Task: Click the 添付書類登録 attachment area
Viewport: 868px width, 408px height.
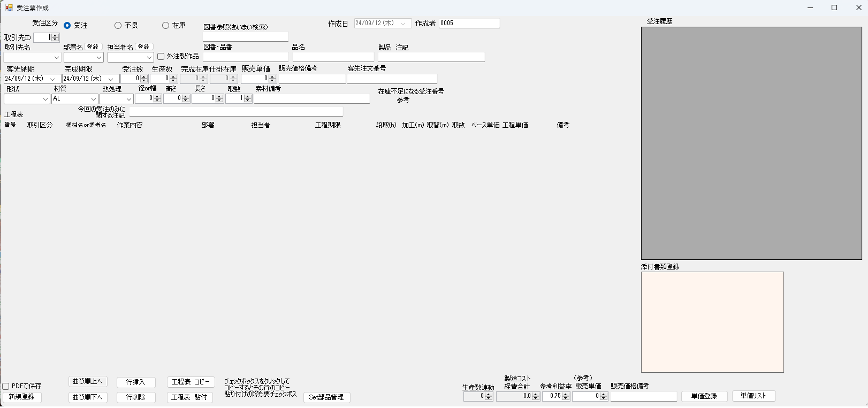Action: tap(712, 322)
